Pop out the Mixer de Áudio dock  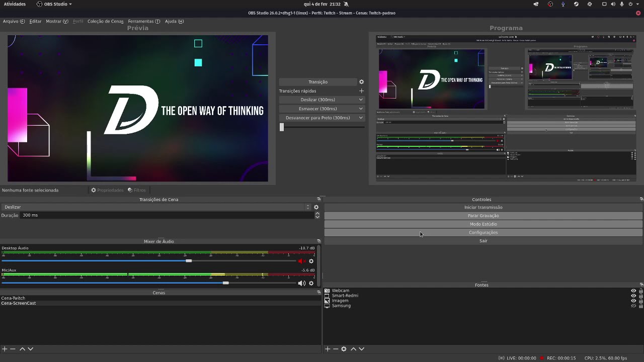point(318,241)
